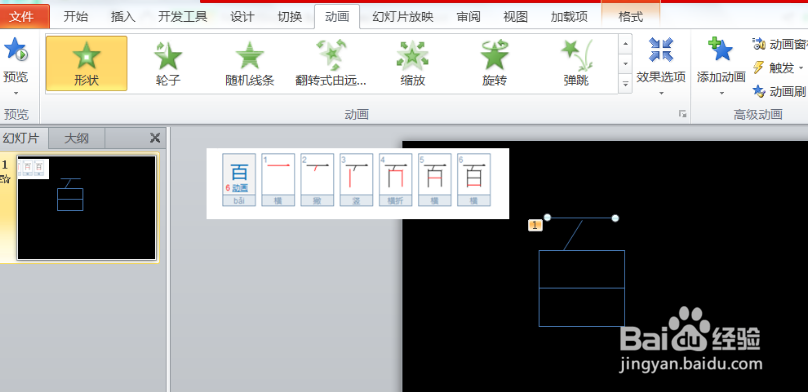Open the 审阅 ribbon tab
This screenshot has height=392, width=808.
(468, 16)
